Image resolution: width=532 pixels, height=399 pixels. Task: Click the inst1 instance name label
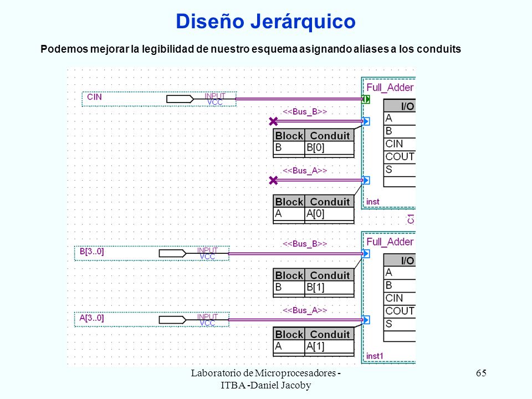tap(375, 356)
